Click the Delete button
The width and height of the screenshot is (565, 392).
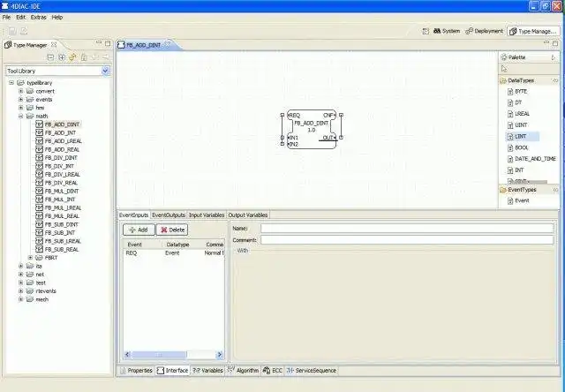click(x=172, y=230)
